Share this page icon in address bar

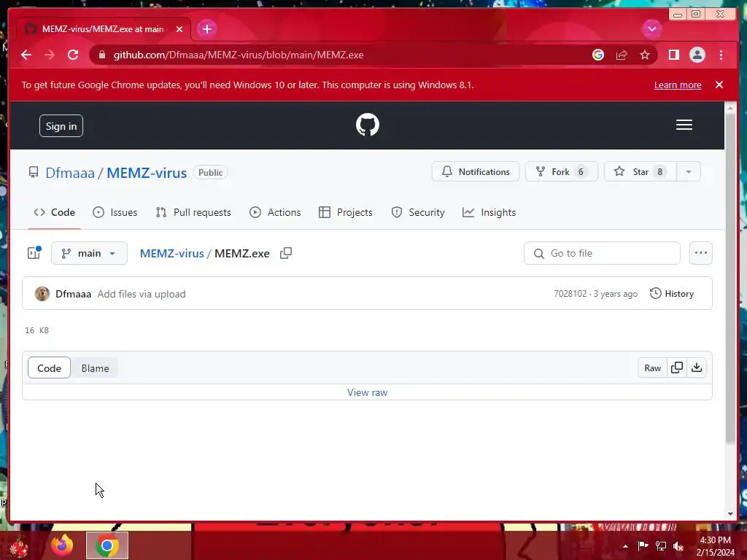622,55
